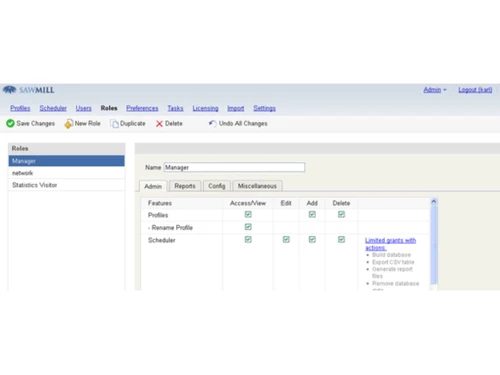Viewport: 500px width, 375px height.
Task: Click the Scheduler feature row label
Action: point(162,240)
